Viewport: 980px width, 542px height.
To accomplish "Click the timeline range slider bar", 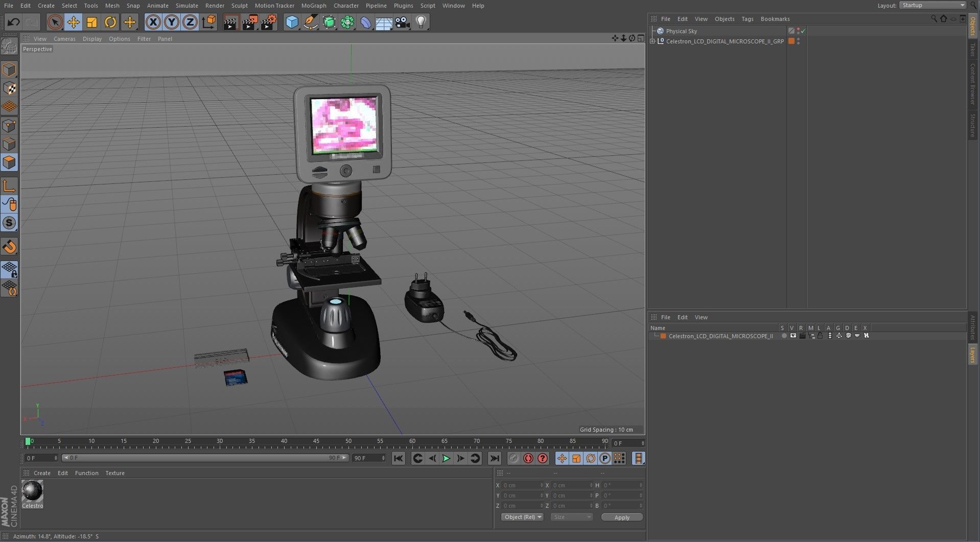I will (205, 458).
